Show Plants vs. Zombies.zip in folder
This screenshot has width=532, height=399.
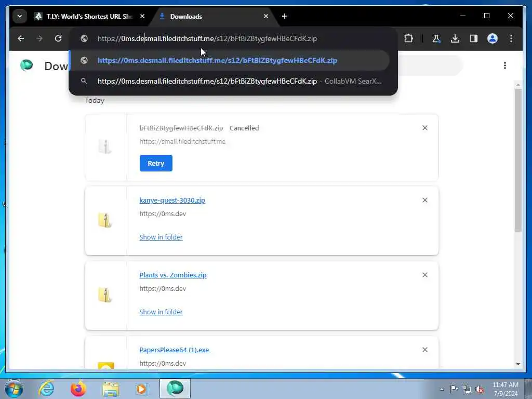click(161, 312)
